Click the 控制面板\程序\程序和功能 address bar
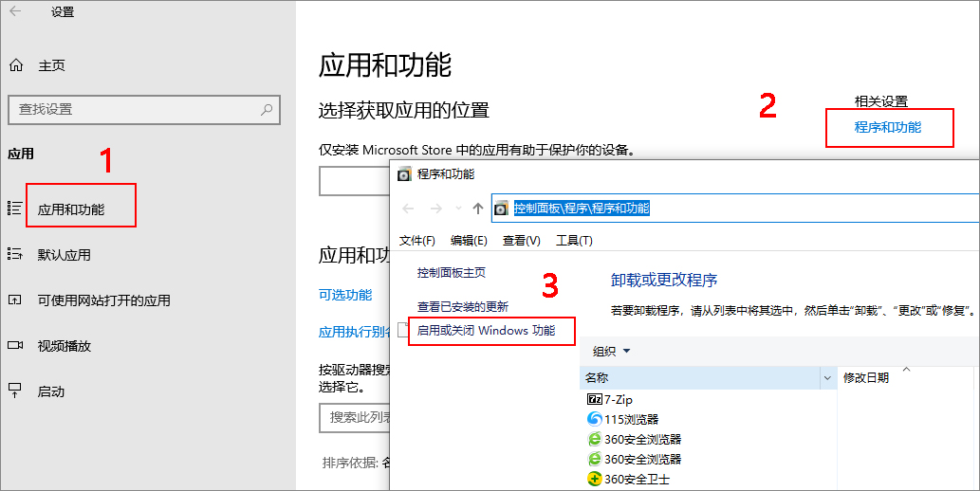Viewport: 980px width, 491px height. (x=664, y=209)
